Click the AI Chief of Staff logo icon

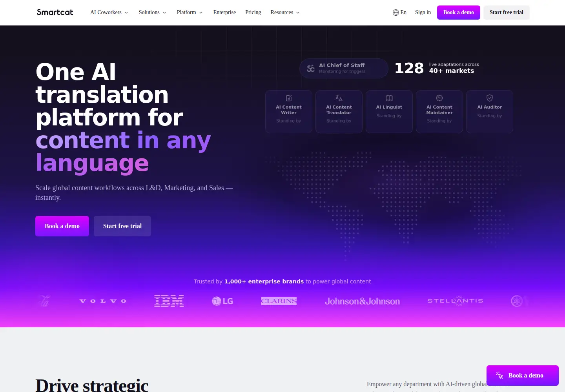point(310,68)
